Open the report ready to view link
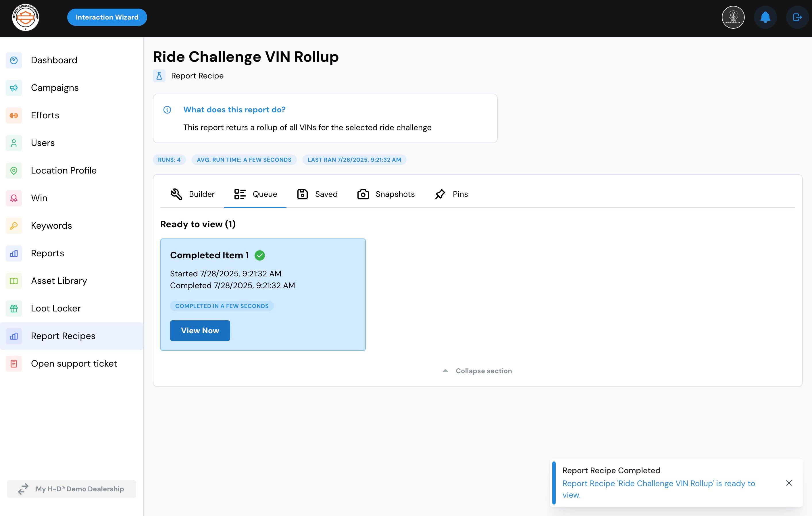The image size is (812, 516). click(x=658, y=489)
